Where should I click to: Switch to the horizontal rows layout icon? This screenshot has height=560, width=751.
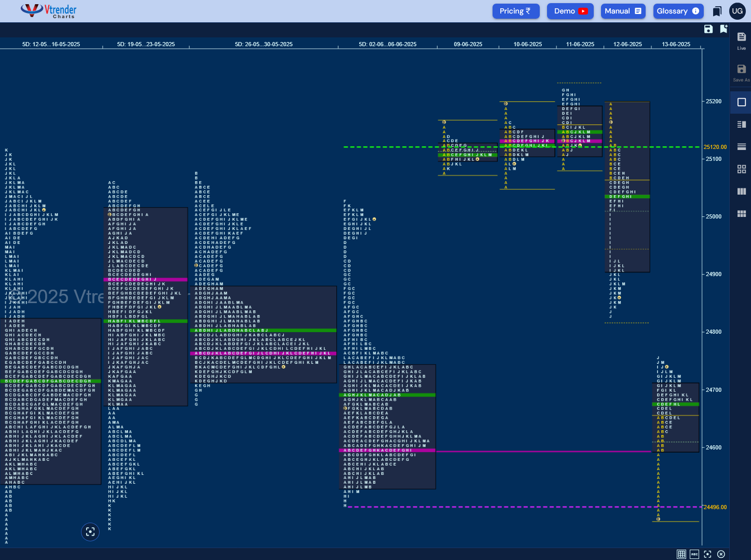[742, 147]
